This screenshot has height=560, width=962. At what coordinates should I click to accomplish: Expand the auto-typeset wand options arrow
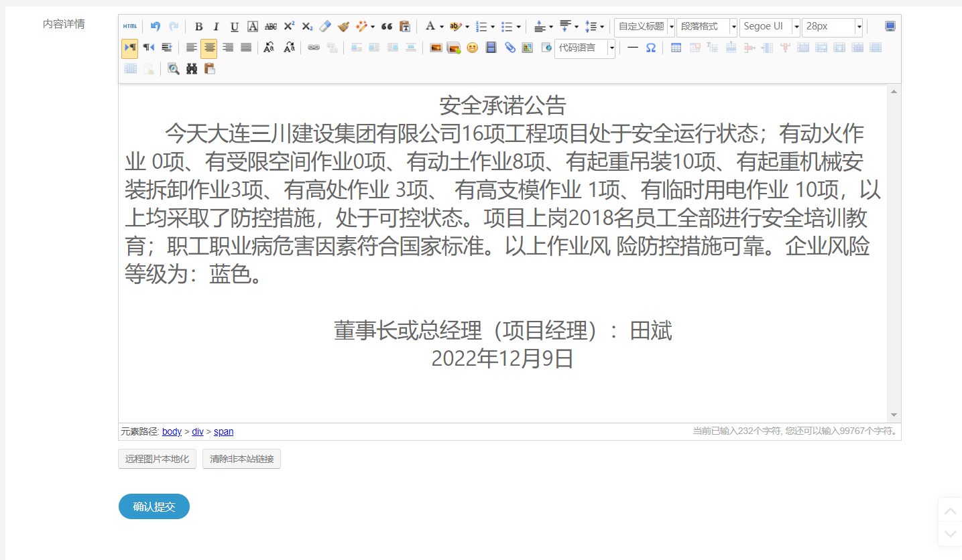coord(373,27)
